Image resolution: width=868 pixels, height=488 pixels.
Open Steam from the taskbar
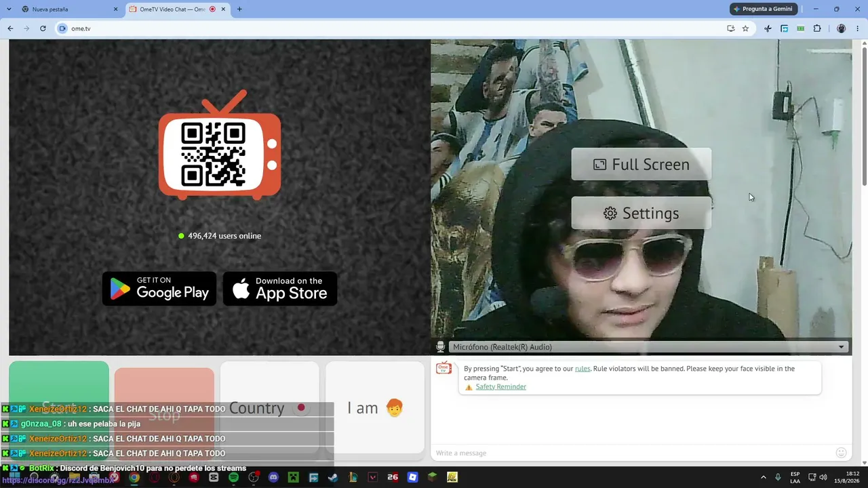tap(333, 477)
